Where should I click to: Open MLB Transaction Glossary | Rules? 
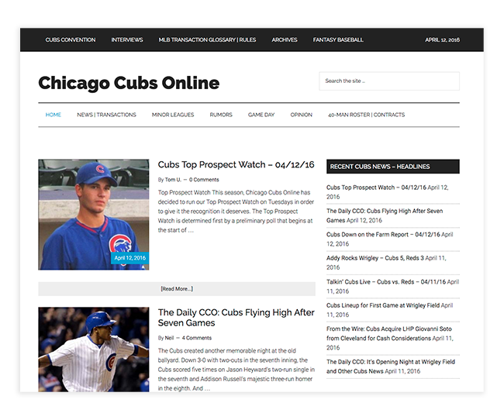click(x=207, y=40)
